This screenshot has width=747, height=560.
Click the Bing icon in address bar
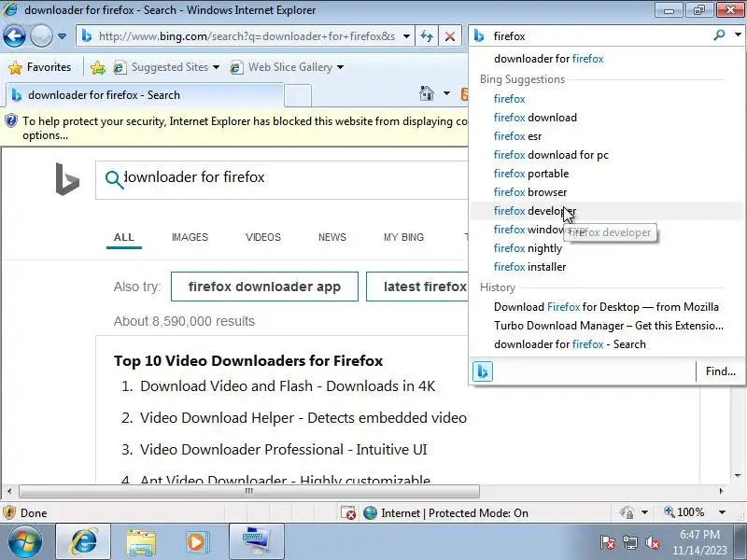click(x=87, y=36)
